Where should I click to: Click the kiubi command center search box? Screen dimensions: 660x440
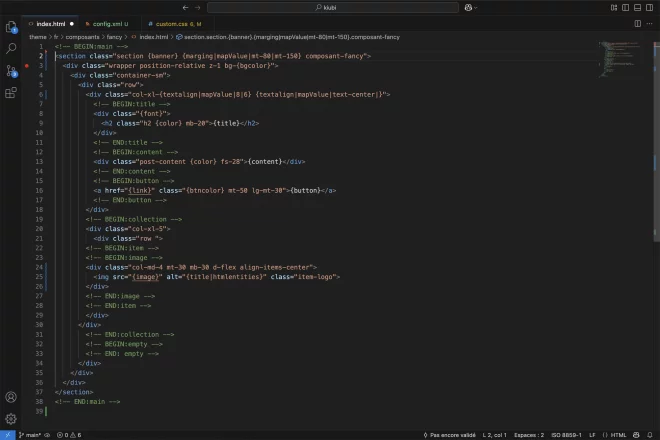[333, 8]
